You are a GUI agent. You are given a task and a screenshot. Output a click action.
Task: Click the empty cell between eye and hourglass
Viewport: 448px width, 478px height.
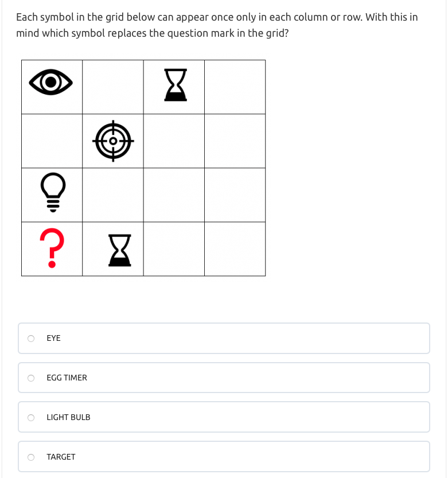click(x=113, y=87)
